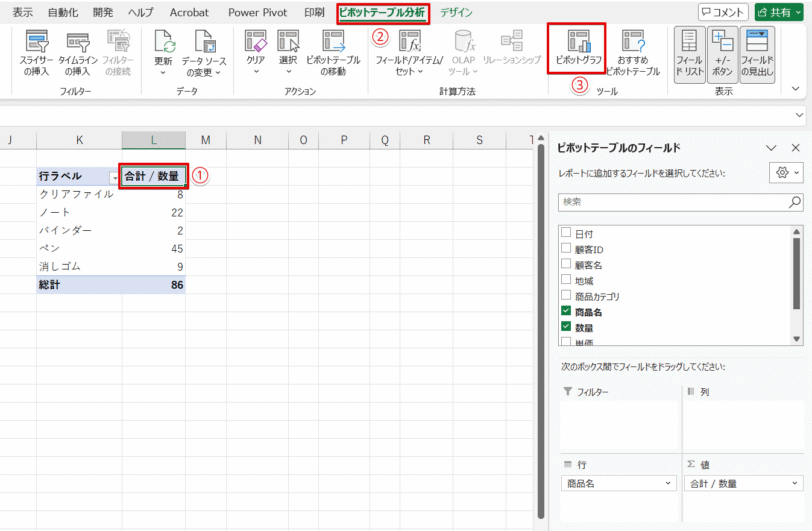Open the field list settings gear dropdown
The width and height of the screenshot is (812, 531).
(x=786, y=173)
